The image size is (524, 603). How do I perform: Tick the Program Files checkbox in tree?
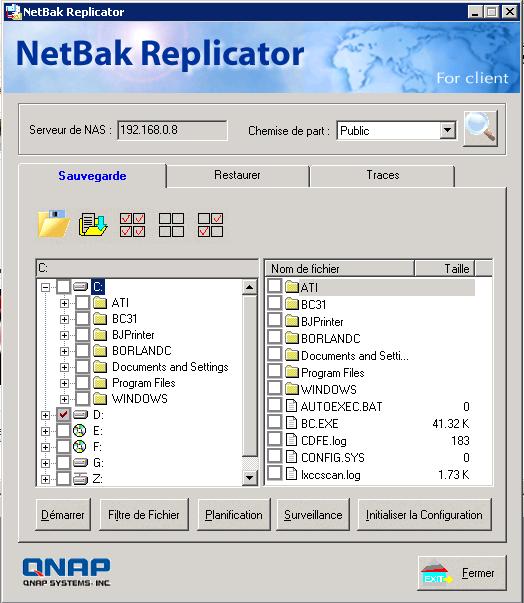pos(82,383)
